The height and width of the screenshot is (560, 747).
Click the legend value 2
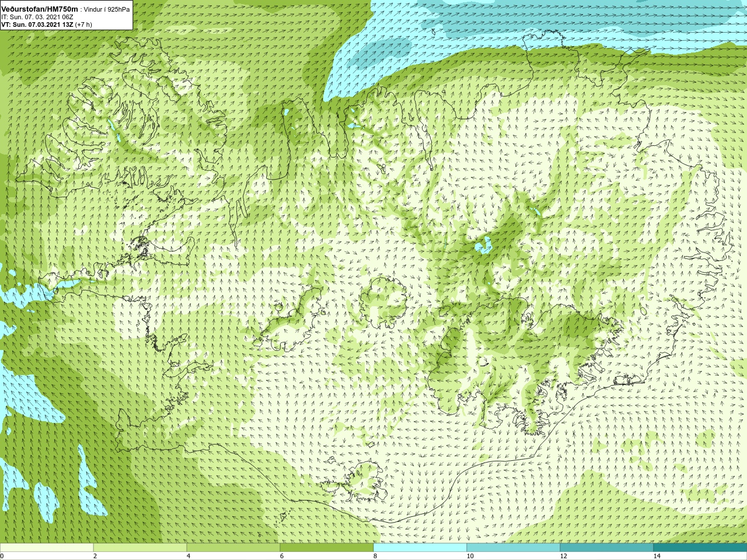95,556
